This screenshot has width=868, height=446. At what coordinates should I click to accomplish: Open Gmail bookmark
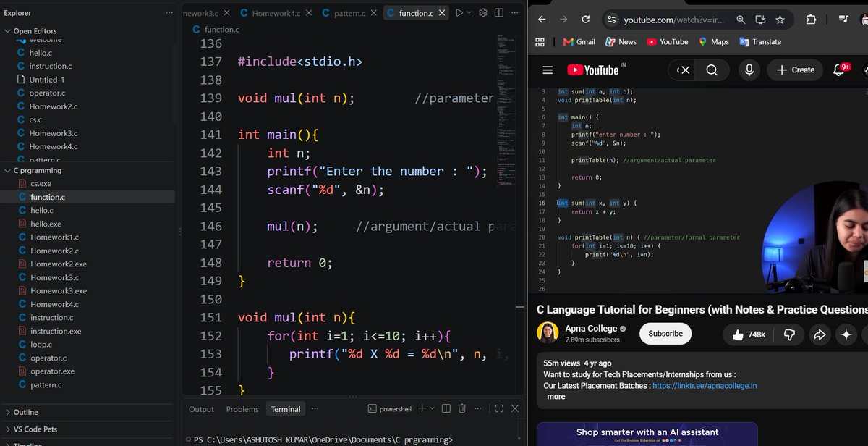[x=579, y=42]
